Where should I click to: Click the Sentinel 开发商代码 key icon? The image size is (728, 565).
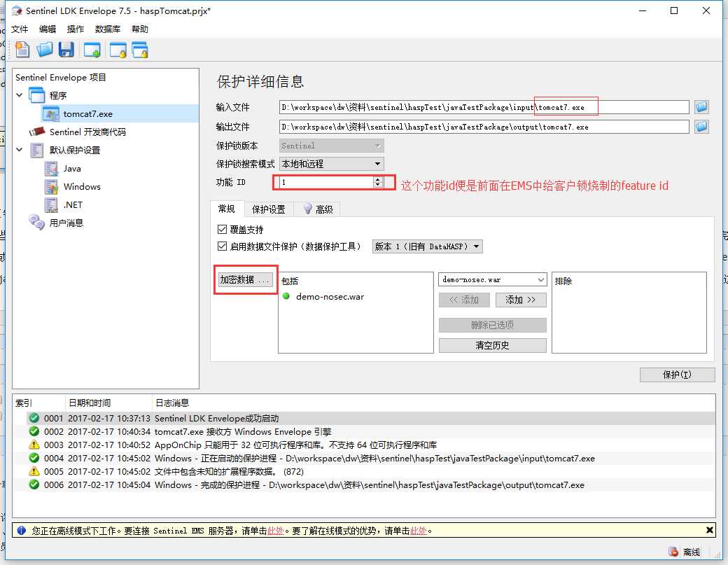point(36,132)
